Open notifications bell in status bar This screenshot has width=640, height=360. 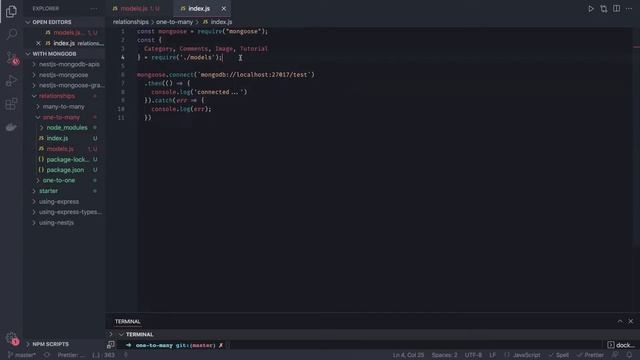[629, 355]
